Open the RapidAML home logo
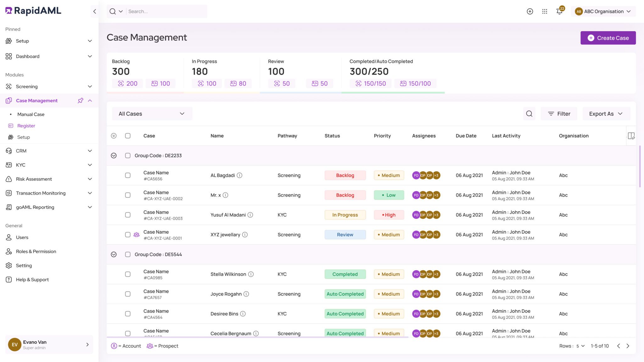Image resolution: width=644 pixels, height=362 pixels. (x=32, y=10)
